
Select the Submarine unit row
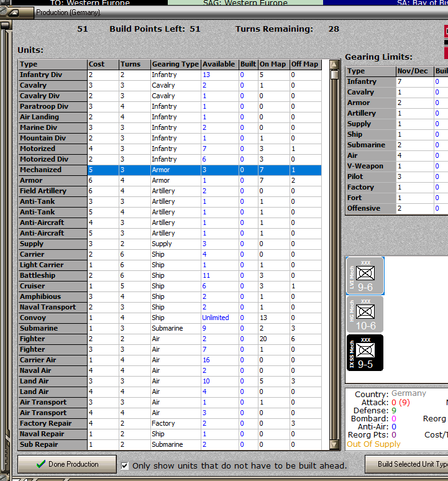[x=170, y=329]
